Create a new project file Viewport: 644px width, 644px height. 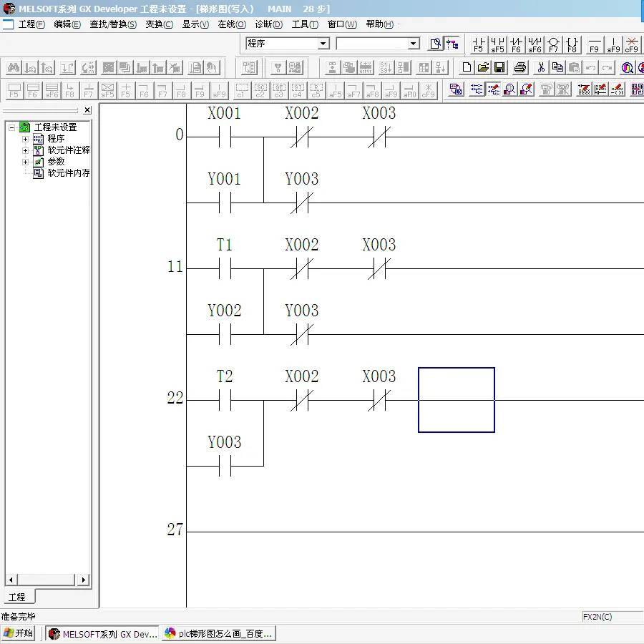[x=467, y=67]
